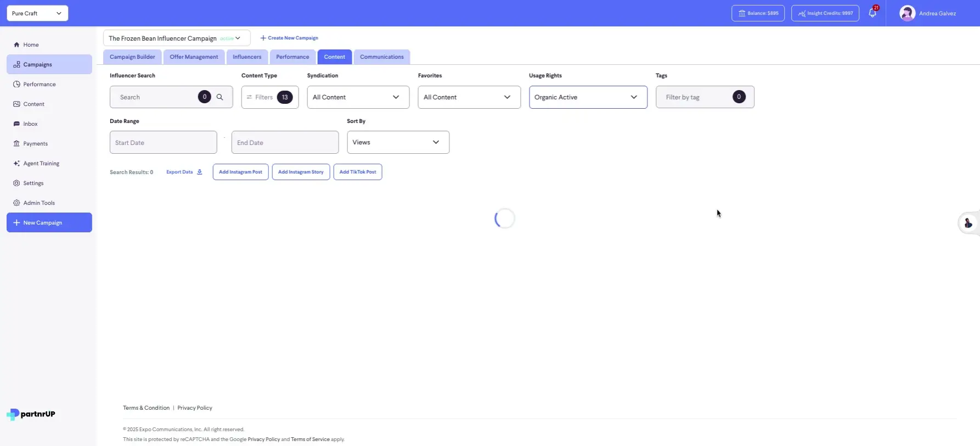
Task: Open the floating assistant widget icon
Action: [968, 223]
